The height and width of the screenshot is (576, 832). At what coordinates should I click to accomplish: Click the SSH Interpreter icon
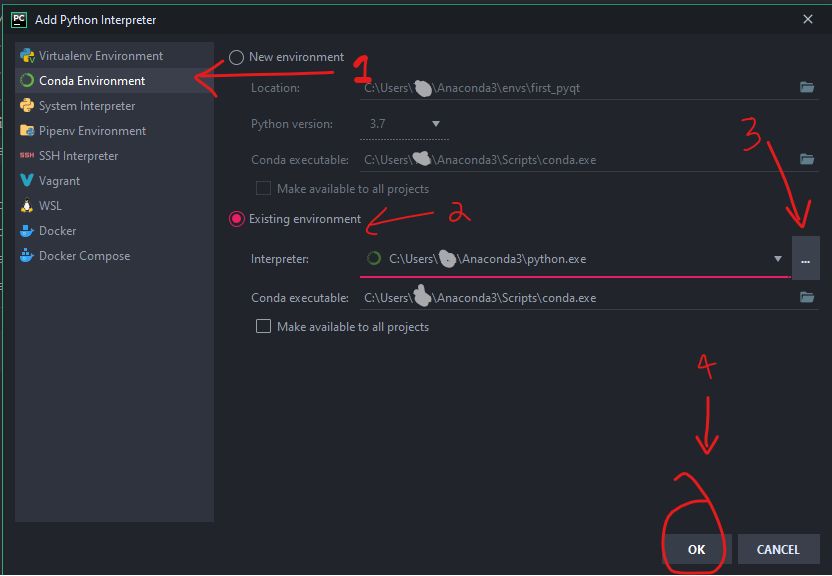27,155
